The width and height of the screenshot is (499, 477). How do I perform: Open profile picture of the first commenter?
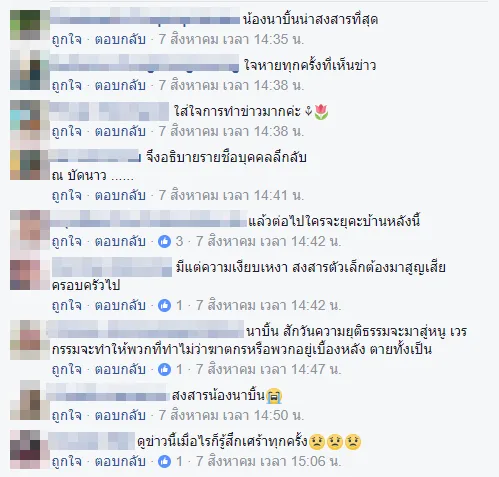(x=25, y=25)
